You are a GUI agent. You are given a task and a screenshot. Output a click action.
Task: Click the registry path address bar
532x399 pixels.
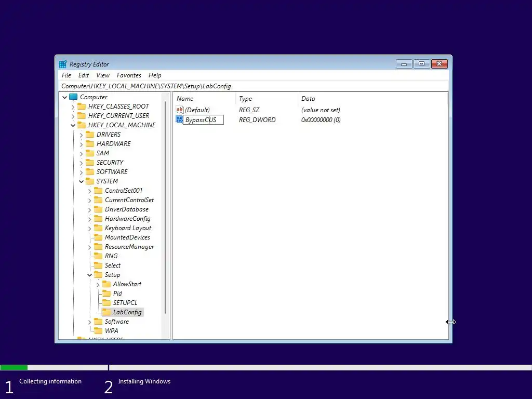click(254, 86)
